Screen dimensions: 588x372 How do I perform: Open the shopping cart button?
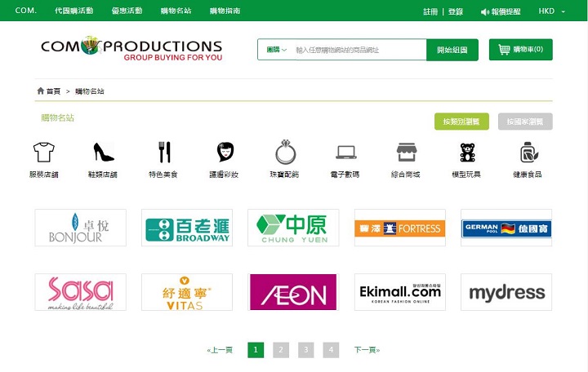click(x=520, y=50)
